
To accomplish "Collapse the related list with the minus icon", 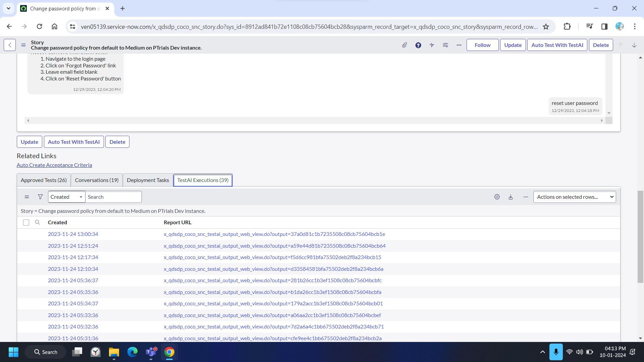I will pos(526,197).
